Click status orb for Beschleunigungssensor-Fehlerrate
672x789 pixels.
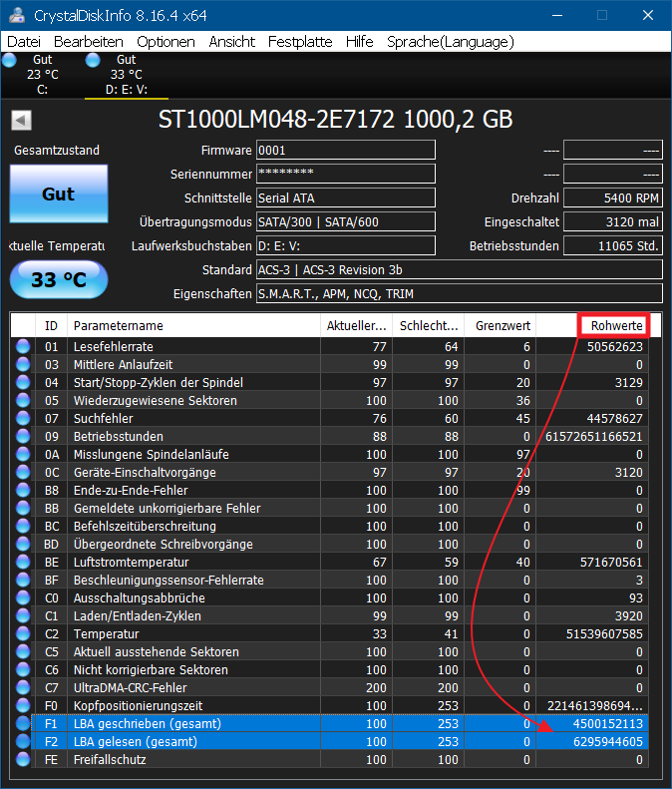coord(23,580)
